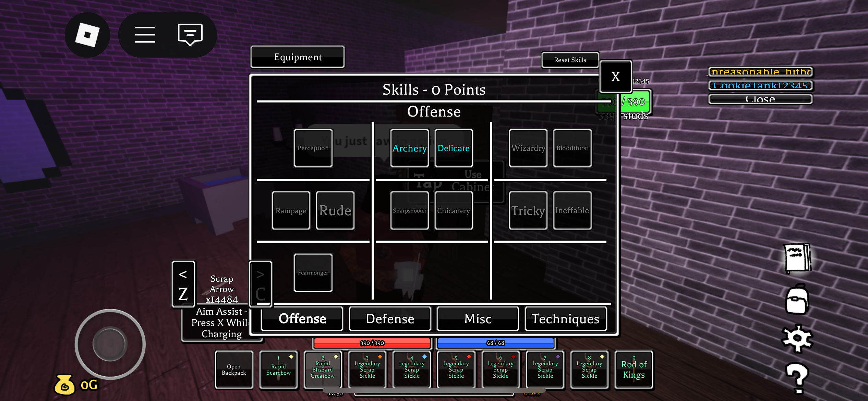Select the Perception skill
Image resolution: width=868 pixels, height=401 pixels.
pos(313,148)
